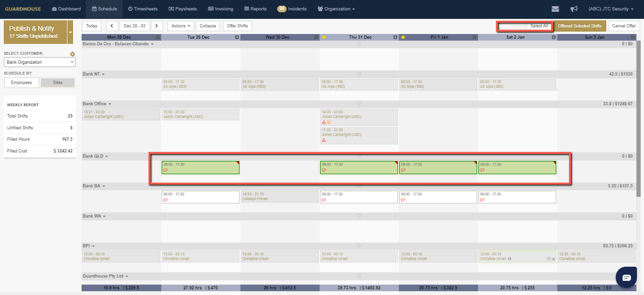Click the comment icon on Bank QLD Thursday shift
Screen dimensions: 644x295
point(324,170)
